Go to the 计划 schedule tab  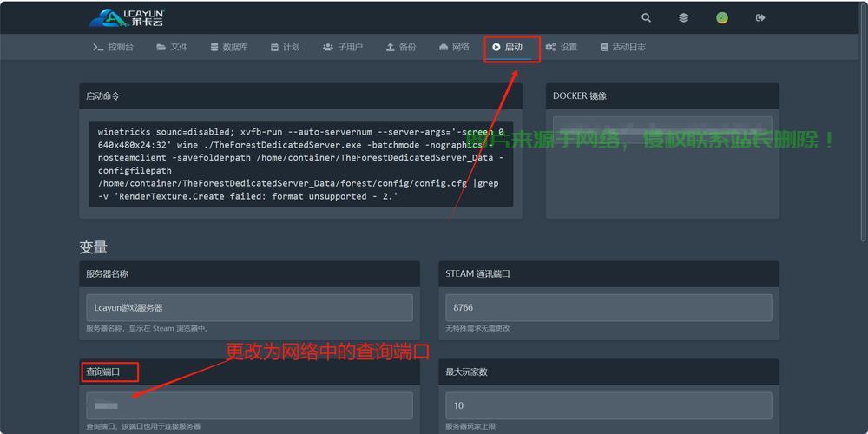pos(285,47)
